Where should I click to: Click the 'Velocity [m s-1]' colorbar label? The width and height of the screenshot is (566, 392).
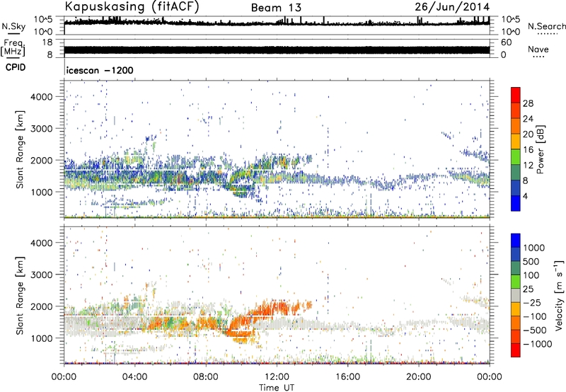(559, 295)
